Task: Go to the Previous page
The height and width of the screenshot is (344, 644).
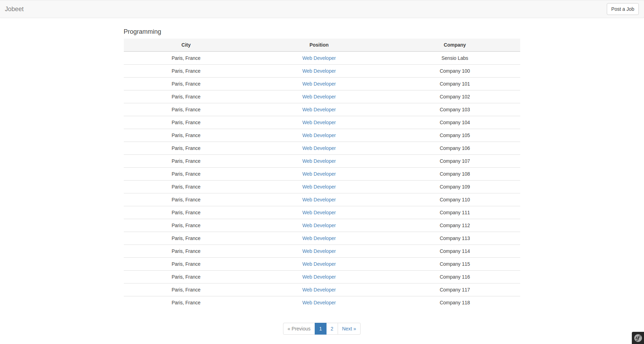Action: point(299,329)
